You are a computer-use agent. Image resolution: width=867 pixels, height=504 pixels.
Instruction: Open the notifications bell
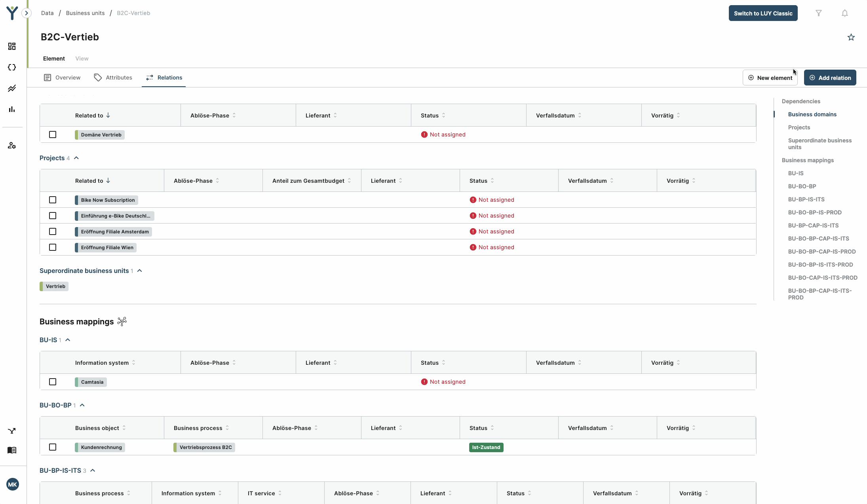844,13
